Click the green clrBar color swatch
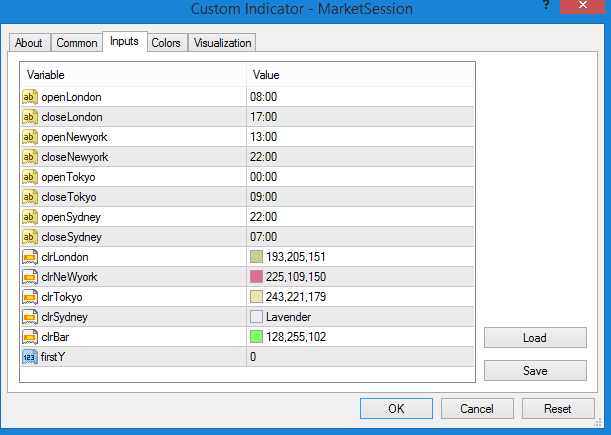Viewport: 611px width, 435px height. [x=256, y=337]
